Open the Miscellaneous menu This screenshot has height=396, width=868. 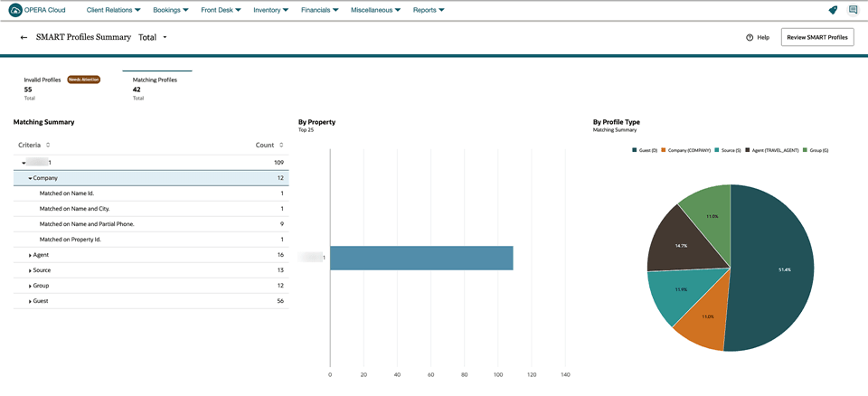click(x=376, y=10)
